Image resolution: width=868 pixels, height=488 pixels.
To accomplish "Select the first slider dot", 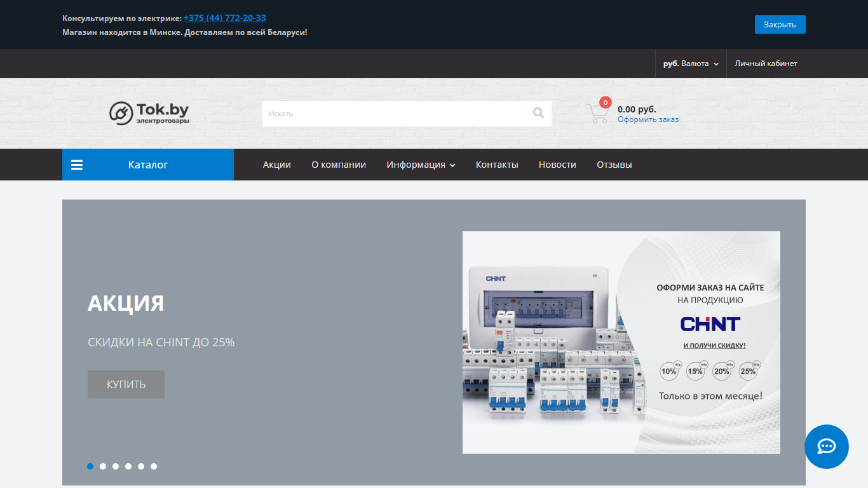I will point(90,466).
